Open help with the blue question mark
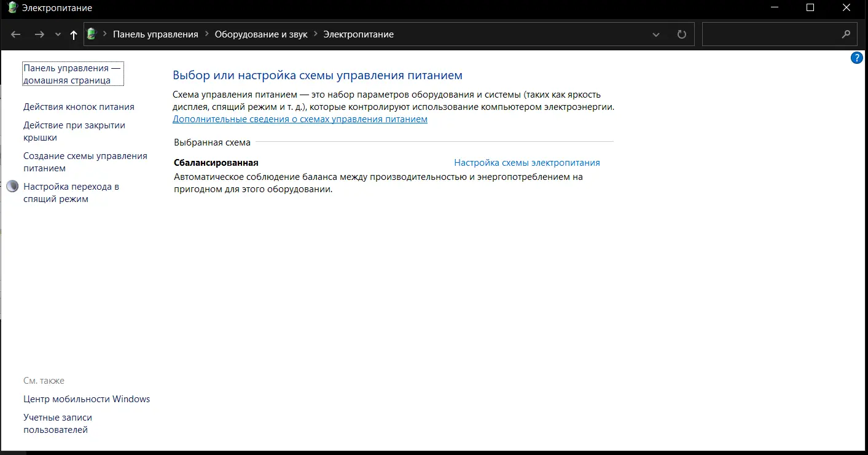This screenshot has height=455, width=868. pyautogui.click(x=857, y=58)
